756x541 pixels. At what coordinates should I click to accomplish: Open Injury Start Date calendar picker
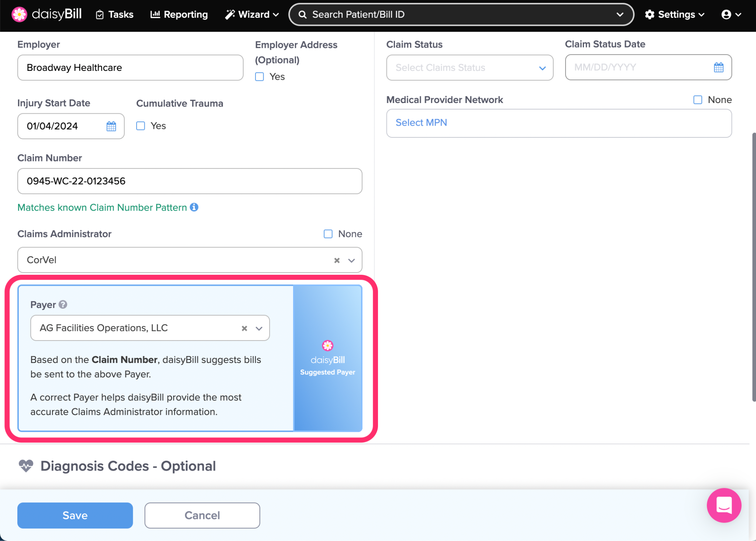click(111, 126)
